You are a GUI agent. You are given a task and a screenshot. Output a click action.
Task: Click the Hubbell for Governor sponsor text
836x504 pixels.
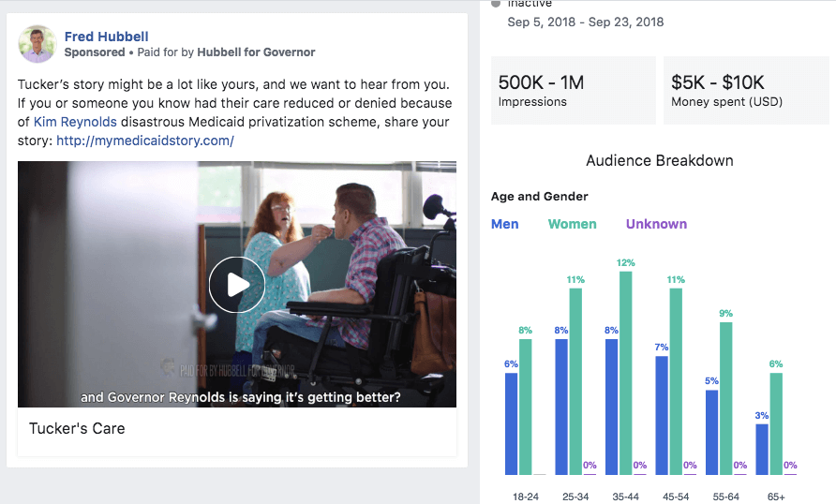tap(256, 52)
